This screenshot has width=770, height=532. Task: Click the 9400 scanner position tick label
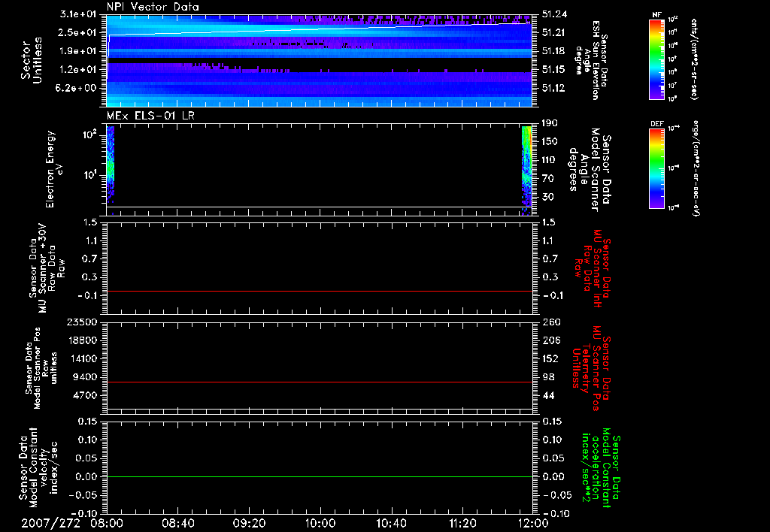(85, 377)
